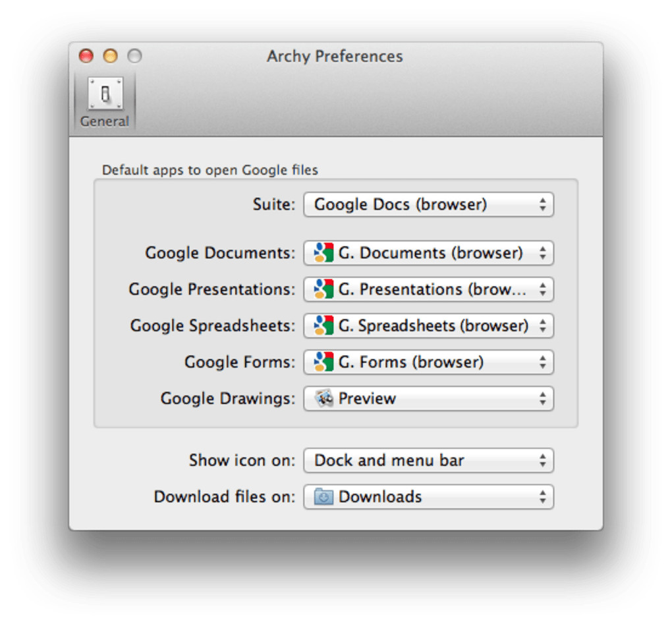
Task: Click the disabled zoom button in title bar
Action: [x=134, y=56]
